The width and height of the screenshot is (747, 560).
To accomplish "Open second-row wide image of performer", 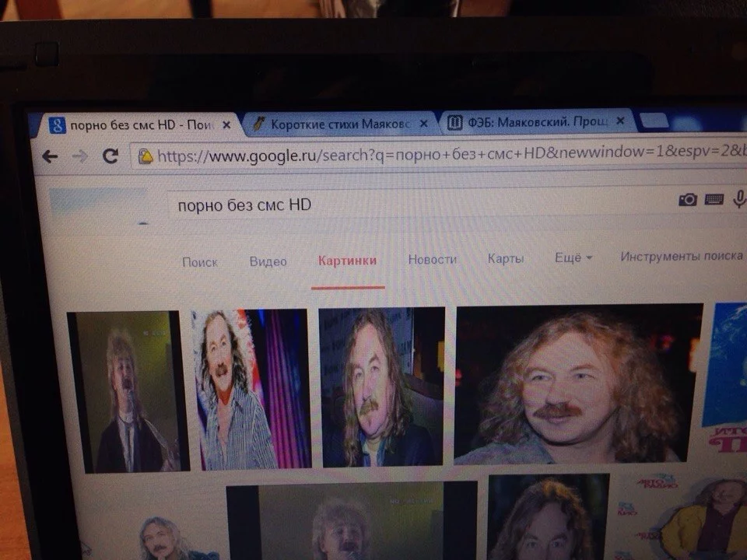I will tap(352, 520).
